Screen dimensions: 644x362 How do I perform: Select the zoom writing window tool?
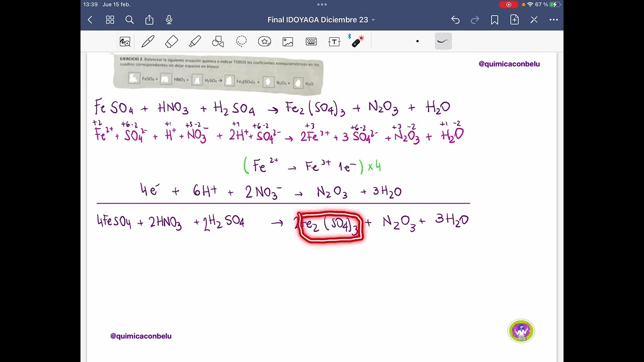click(x=125, y=42)
